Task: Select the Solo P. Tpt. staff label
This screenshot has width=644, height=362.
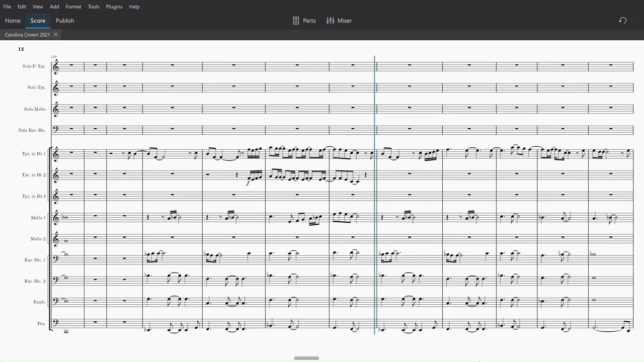Action: coord(34,66)
